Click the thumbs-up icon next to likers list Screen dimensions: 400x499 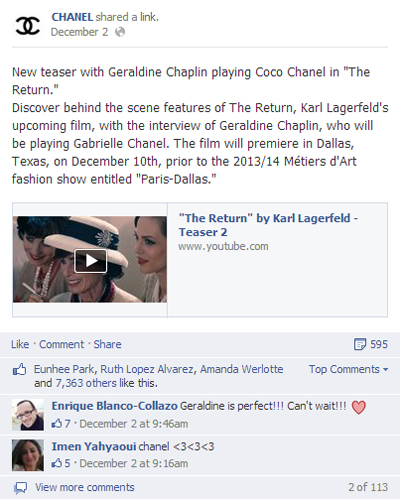19,370
